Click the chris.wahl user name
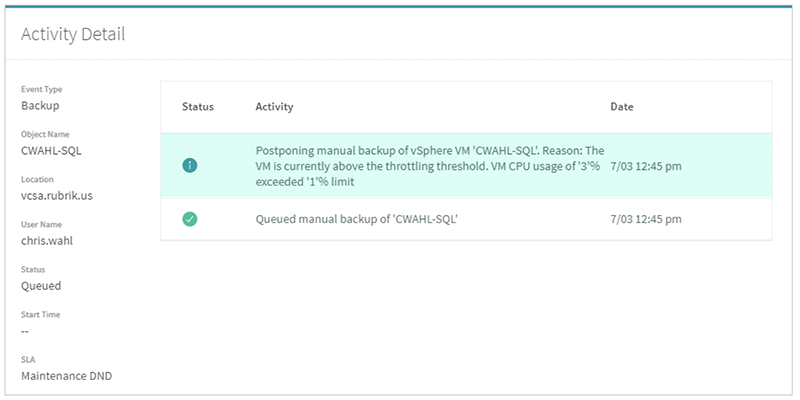The height and width of the screenshot is (400, 800). (x=47, y=240)
